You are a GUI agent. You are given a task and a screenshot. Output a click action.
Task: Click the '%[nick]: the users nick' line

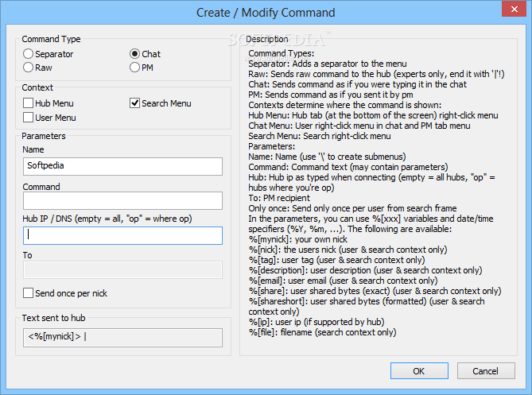[x=348, y=250]
